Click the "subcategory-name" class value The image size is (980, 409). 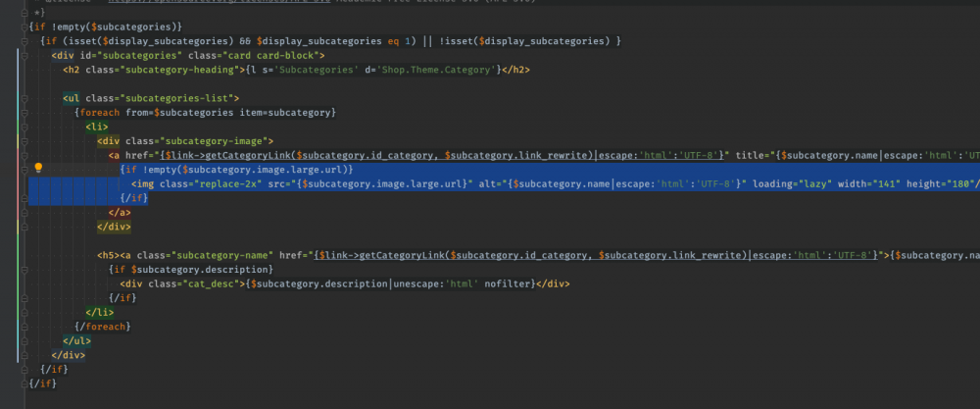[222, 255]
